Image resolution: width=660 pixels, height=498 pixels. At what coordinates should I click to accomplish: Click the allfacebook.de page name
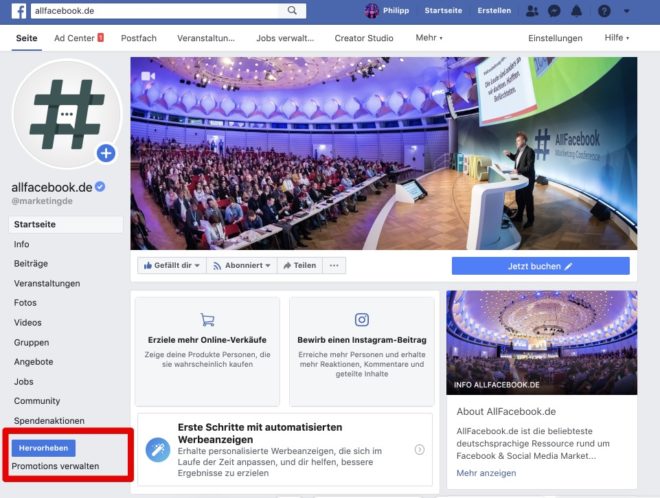(x=52, y=187)
